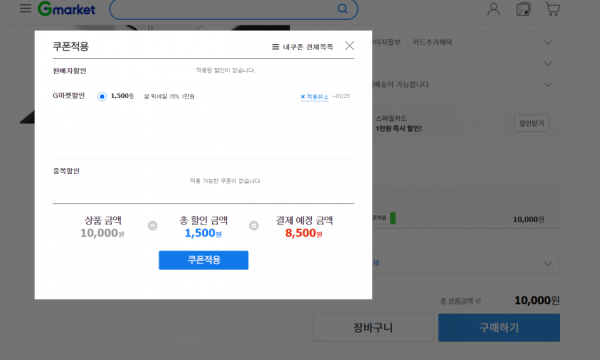Screen dimensions: 600x360
Task: Click the 장바구니 button
Action: (x=373, y=327)
